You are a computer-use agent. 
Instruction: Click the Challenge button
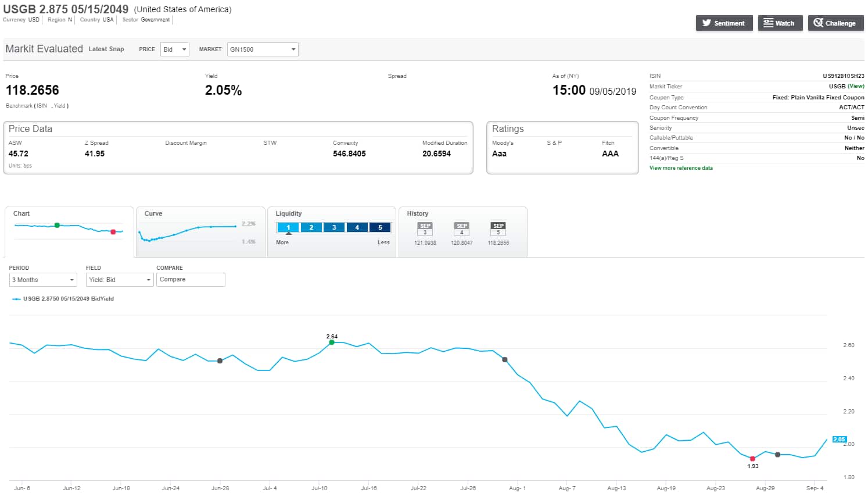click(835, 23)
